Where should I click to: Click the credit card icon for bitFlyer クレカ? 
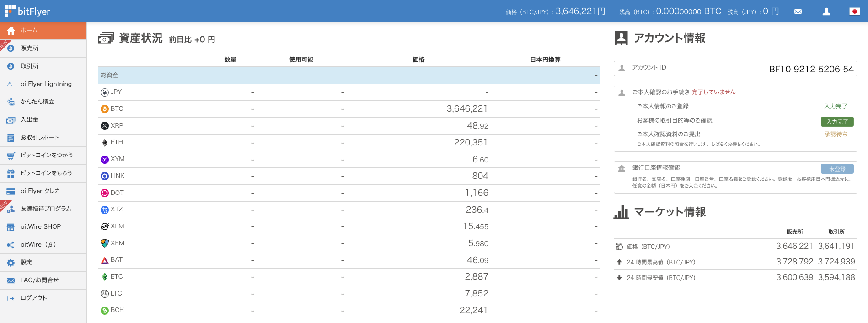(x=11, y=191)
